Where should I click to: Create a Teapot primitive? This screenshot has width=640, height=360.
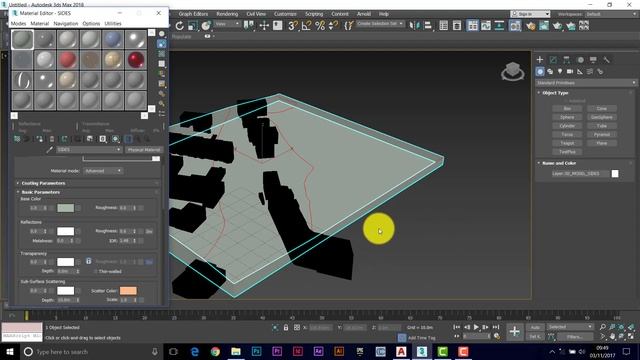pyautogui.click(x=567, y=143)
